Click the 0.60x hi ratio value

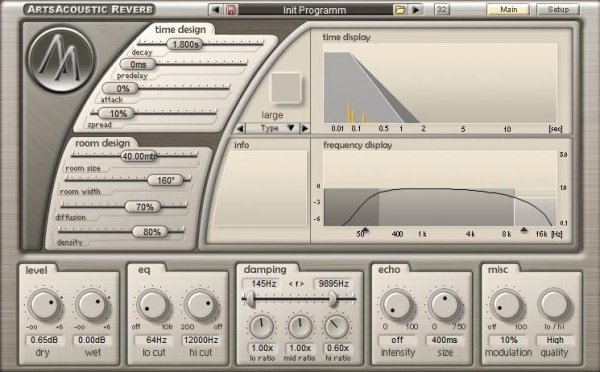click(x=338, y=348)
